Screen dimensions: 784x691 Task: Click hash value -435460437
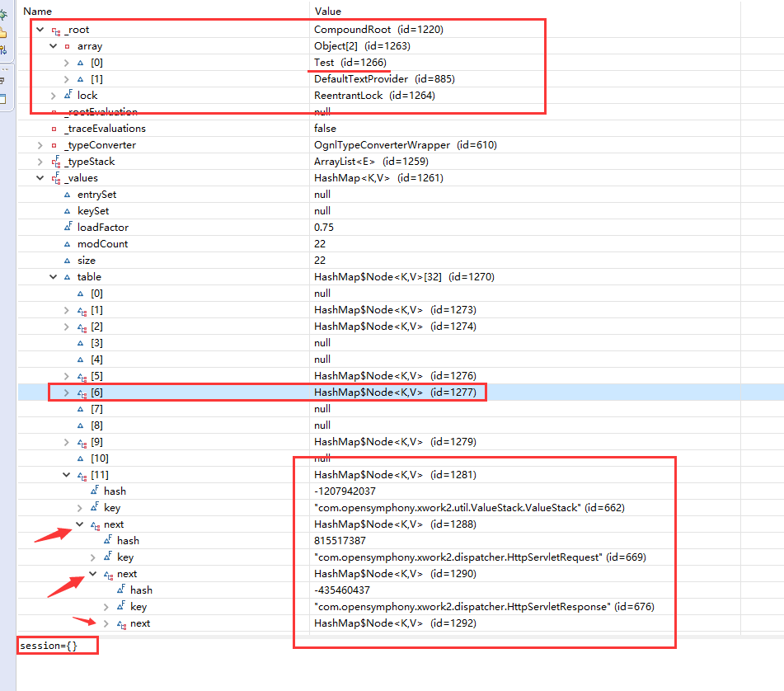342,590
